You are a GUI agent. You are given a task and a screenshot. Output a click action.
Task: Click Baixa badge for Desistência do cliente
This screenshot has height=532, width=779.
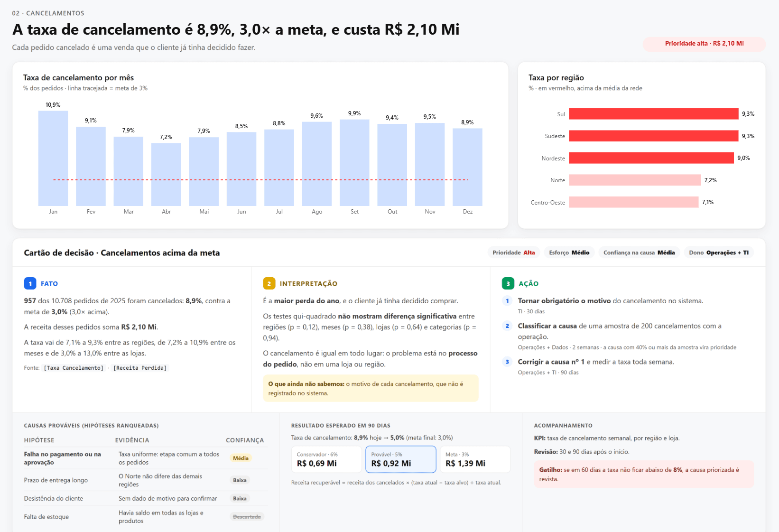click(x=240, y=498)
